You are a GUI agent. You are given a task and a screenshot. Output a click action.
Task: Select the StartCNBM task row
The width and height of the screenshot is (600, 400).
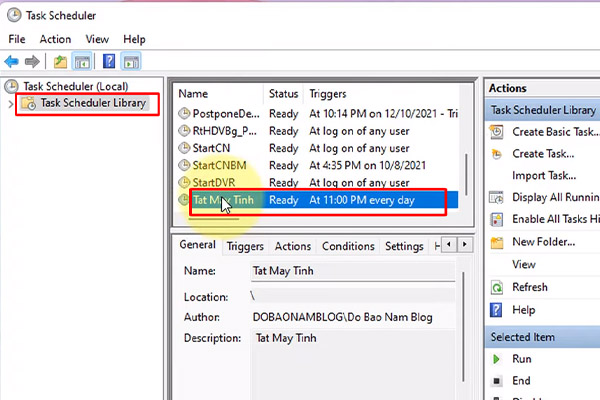318,165
